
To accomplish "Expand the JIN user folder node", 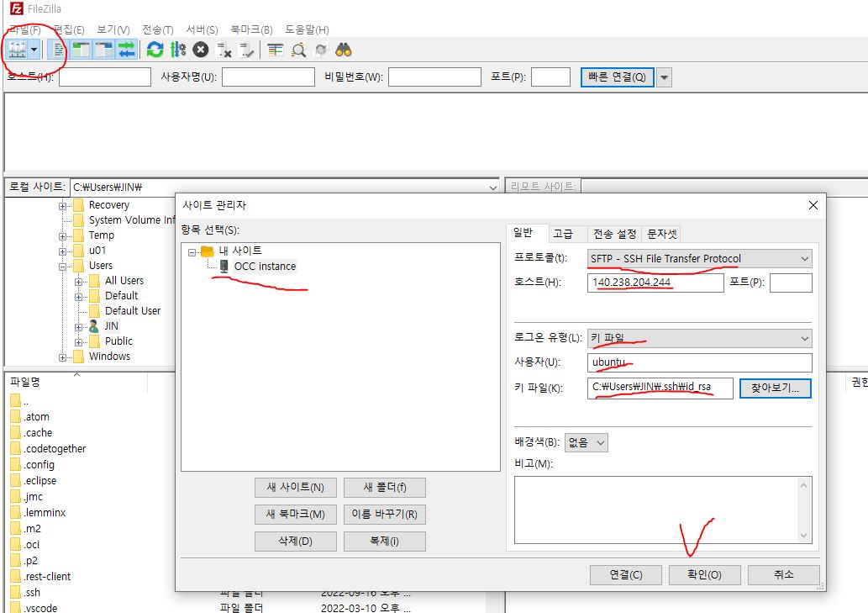I will point(79,327).
